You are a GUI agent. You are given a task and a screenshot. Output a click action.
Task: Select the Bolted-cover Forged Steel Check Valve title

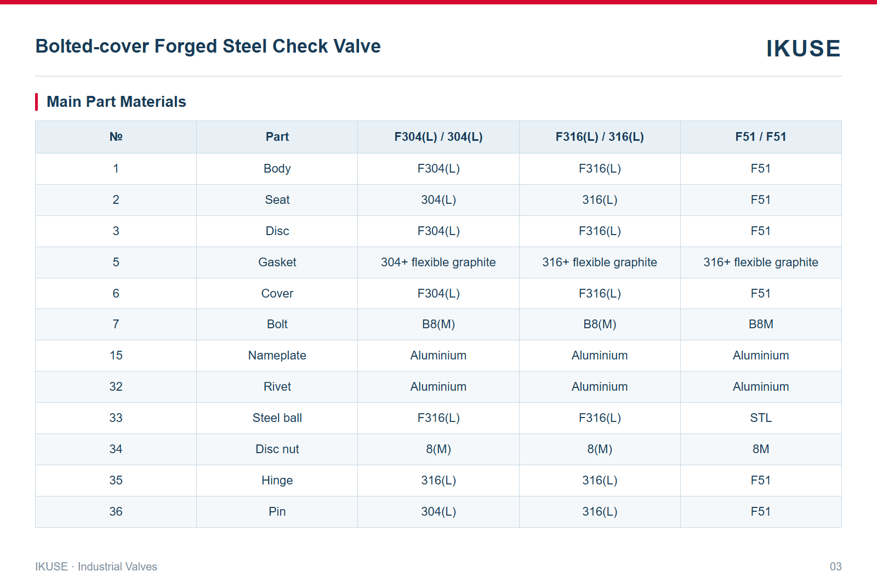click(208, 46)
